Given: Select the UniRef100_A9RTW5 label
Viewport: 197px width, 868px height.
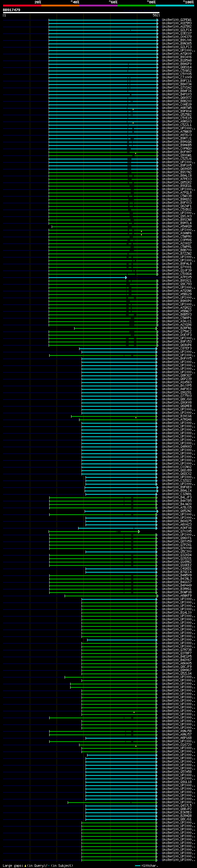Looking at the screenshot, I should [177, 108].
